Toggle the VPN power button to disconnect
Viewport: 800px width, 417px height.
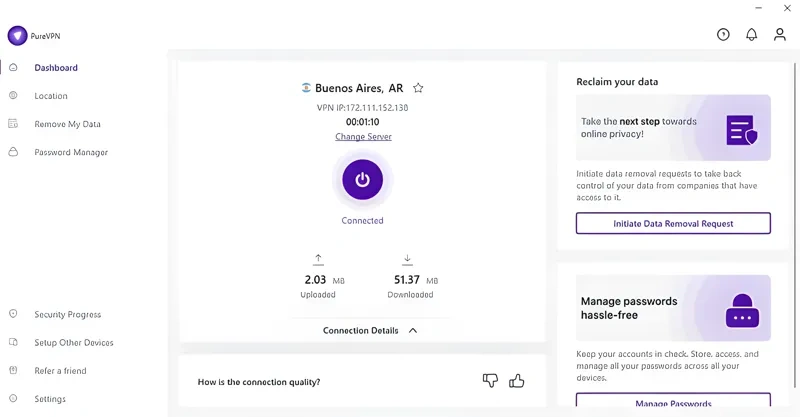coord(362,180)
